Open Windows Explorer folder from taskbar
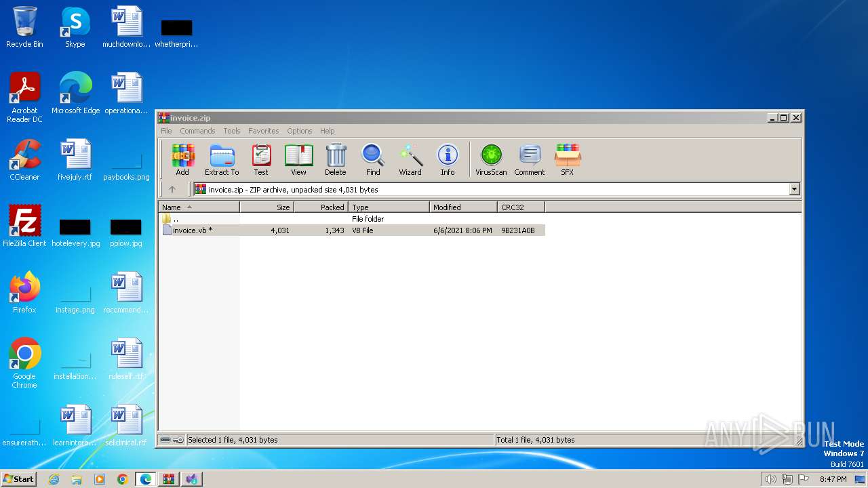Image resolution: width=868 pixels, height=488 pixels. click(77, 479)
